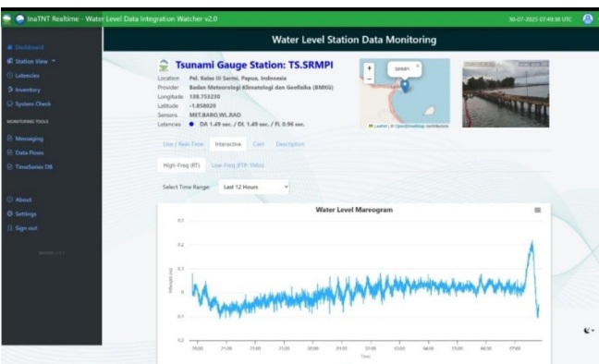This screenshot has width=599, height=364.
Task: Open the Last 12 Hours time range dropdown
Action: point(254,187)
